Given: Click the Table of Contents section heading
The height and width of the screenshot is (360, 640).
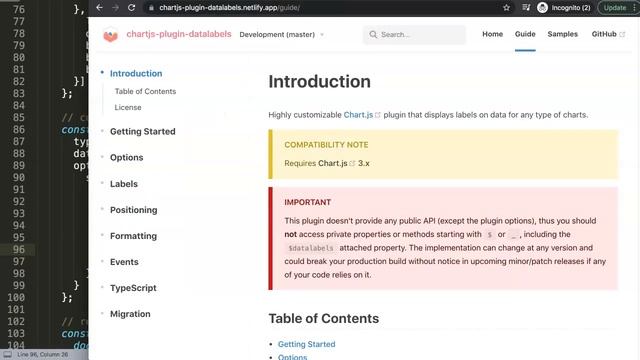Looking at the screenshot, I should 324,318.
